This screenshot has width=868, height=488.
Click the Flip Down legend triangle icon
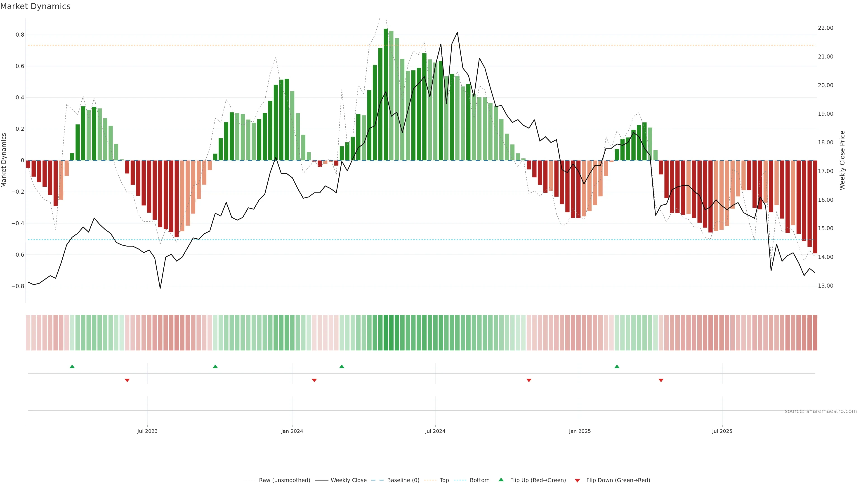(577, 481)
